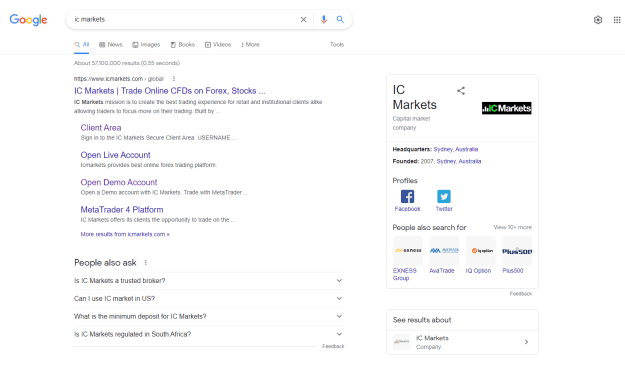Switch to the Books tab
Screen dimensions: 625x368
pyautogui.click(x=183, y=45)
